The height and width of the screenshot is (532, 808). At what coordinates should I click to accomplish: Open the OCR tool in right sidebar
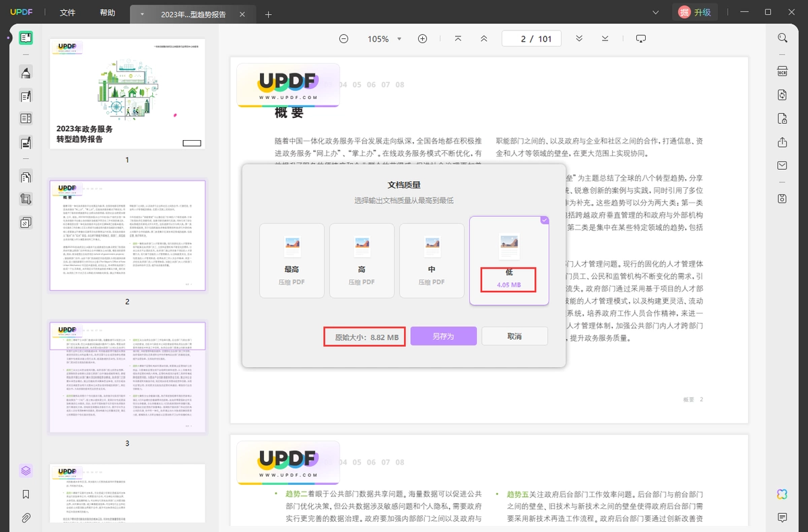click(782, 72)
